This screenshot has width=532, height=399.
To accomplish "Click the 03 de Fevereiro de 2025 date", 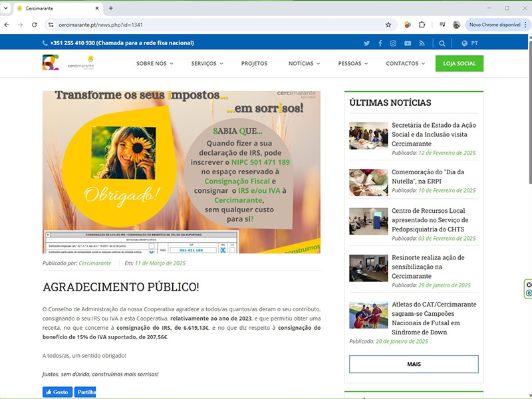I will pyautogui.click(x=447, y=238).
